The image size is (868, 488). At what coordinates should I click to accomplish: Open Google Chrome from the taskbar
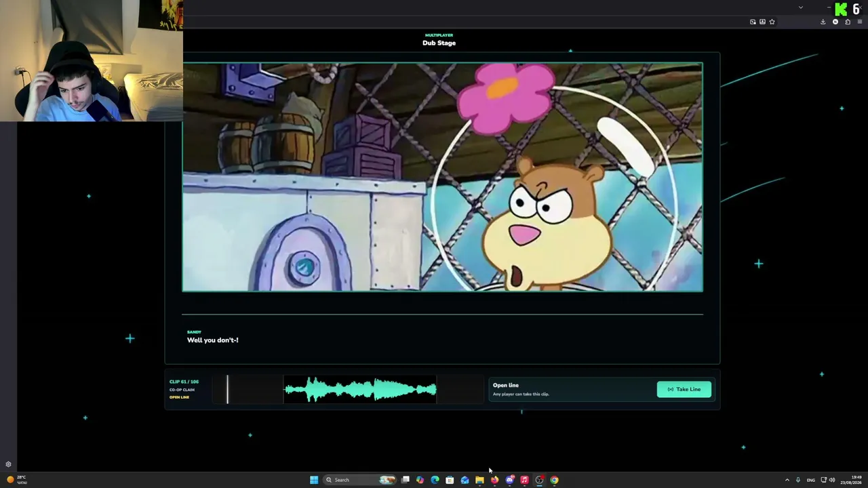554,480
